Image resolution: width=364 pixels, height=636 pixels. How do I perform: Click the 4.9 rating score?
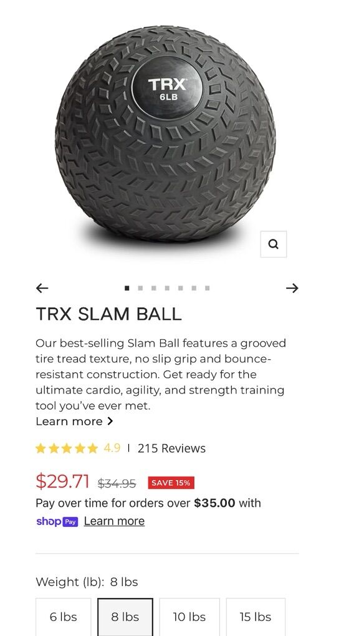(112, 448)
